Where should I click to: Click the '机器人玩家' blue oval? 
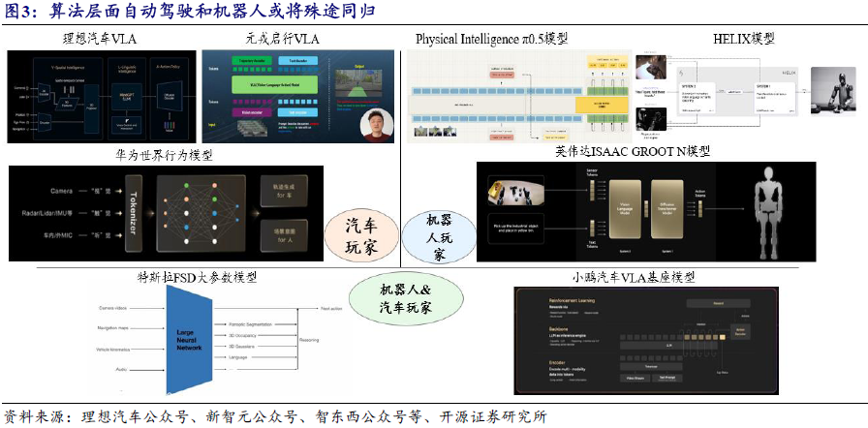(x=439, y=234)
